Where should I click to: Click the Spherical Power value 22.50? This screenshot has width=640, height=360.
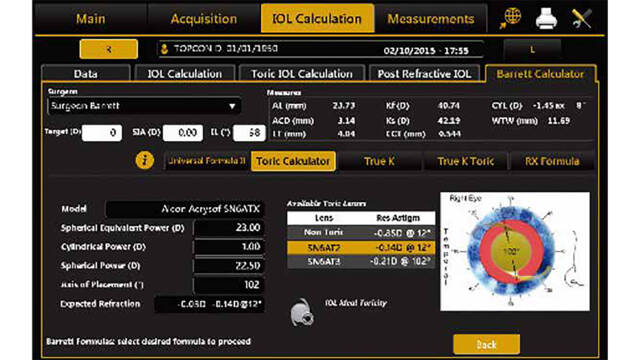tap(229, 266)
